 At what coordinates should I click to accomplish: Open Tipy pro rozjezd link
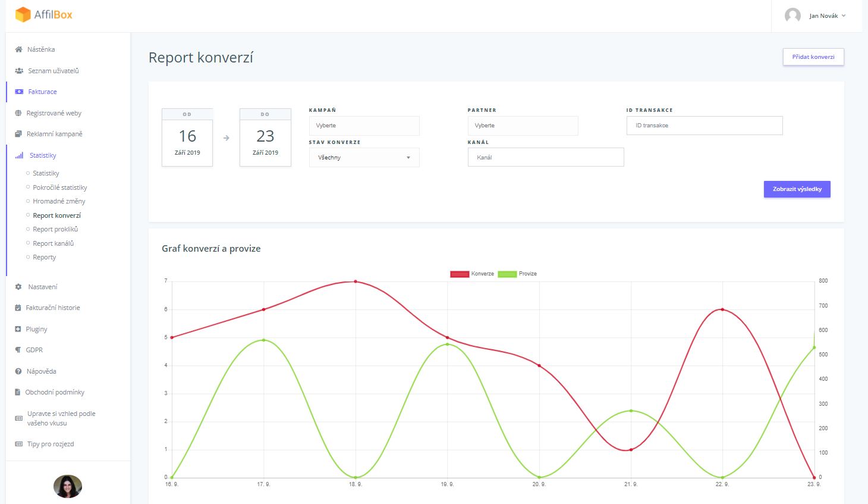pos(51,444)
